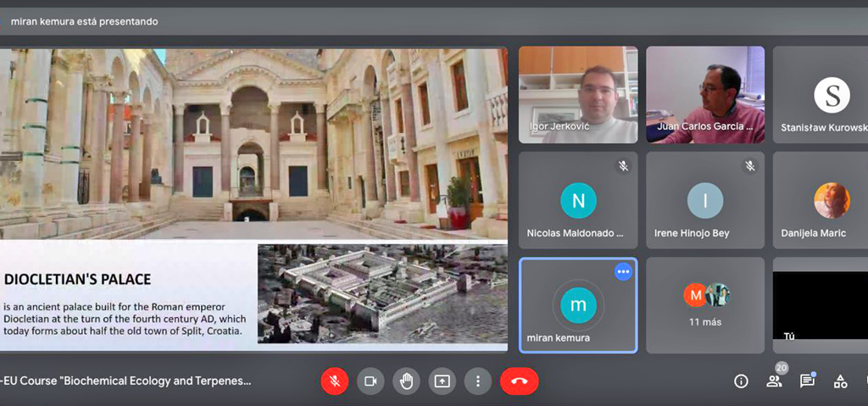The image size is (868, 406).
Task: Click the Stanisław Kurowski avatar tile
Action: click(831, 95)
